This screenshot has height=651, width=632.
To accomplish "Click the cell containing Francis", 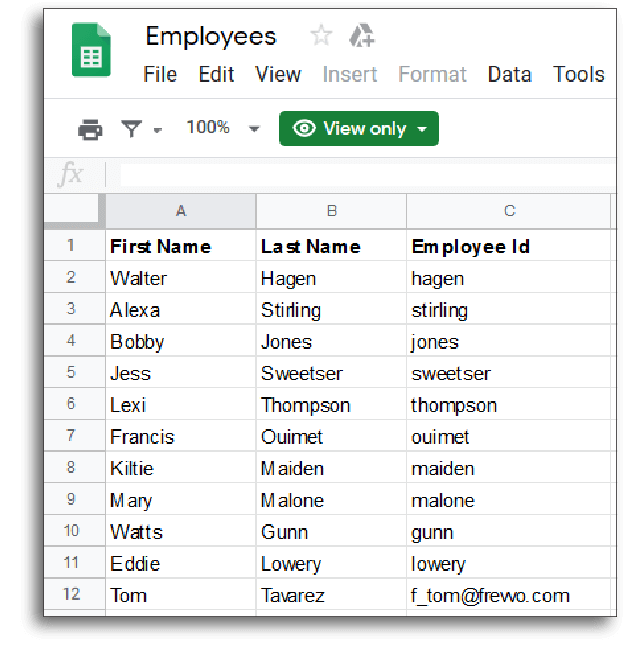I will pos(181,436).
